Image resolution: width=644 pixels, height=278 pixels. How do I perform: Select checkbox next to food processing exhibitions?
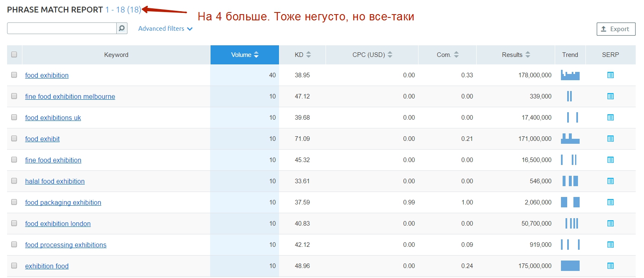point(14,245)
